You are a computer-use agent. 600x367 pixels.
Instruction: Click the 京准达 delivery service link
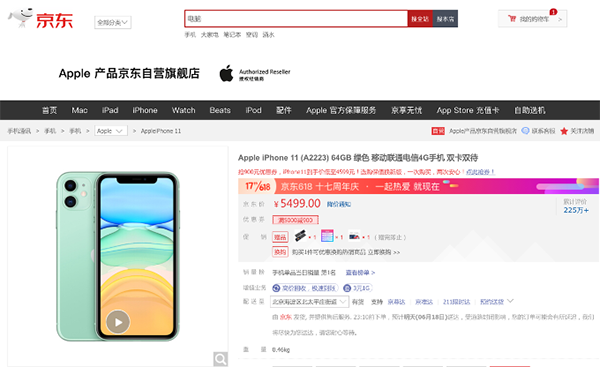(x=424, y=302)
